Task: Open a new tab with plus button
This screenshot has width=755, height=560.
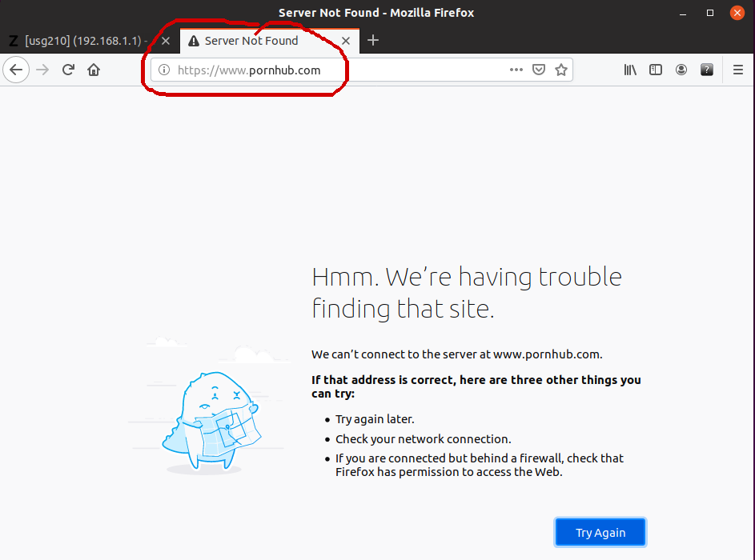Action: point(372,41)
